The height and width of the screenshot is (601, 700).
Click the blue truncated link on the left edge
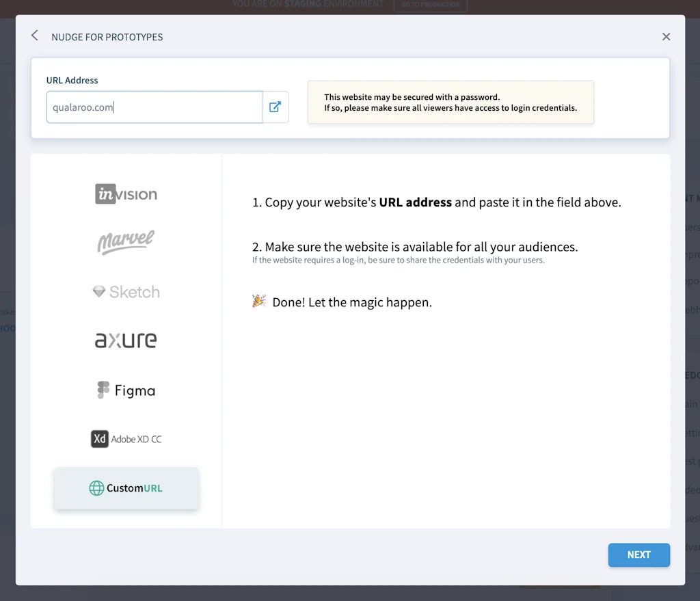7,329
